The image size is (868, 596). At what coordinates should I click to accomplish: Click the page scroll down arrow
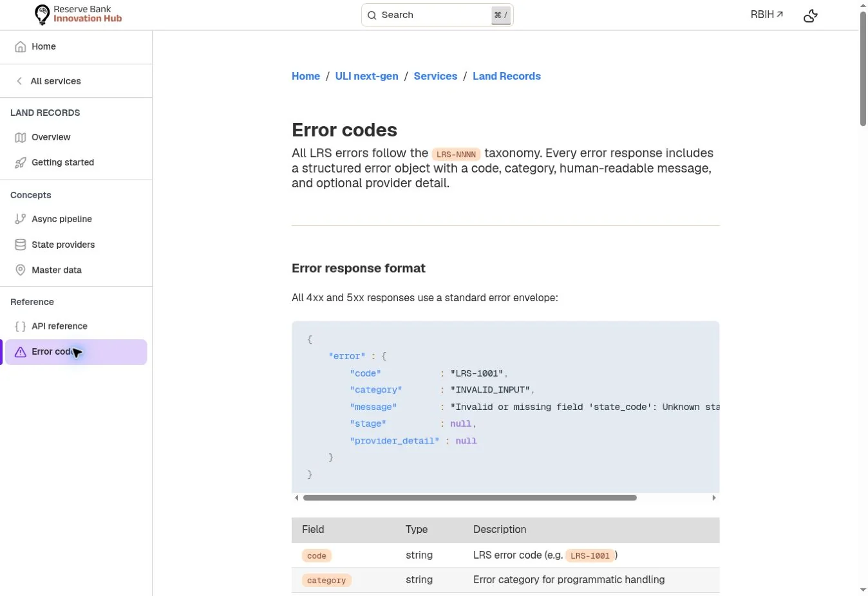coord(863,590)
